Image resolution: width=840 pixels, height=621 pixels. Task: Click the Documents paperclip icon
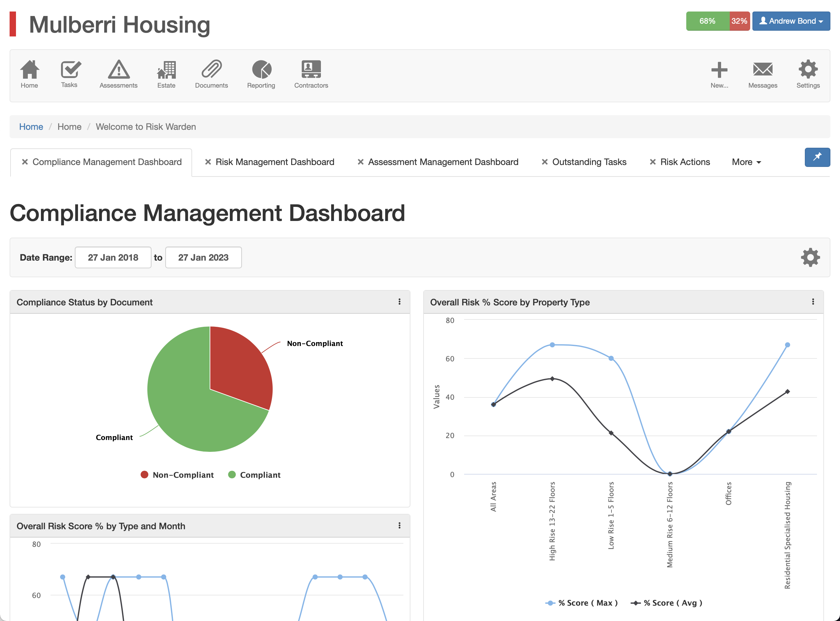point(211,69)
